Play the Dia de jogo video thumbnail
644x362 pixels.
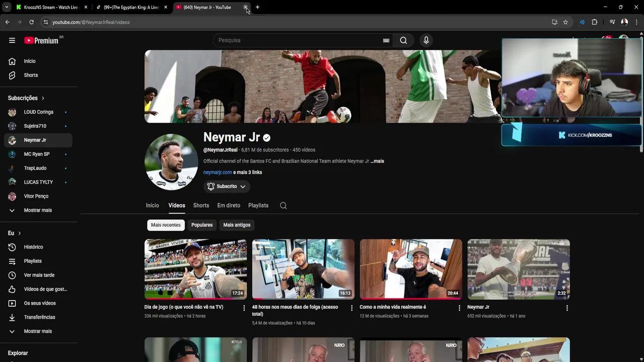(196, 269)
